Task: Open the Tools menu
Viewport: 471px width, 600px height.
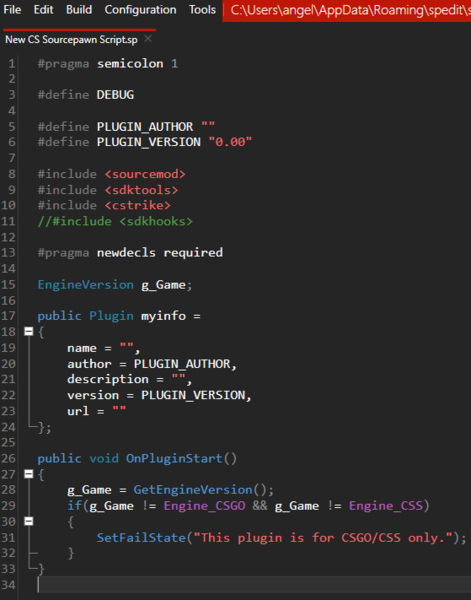Action: point(202,10)
